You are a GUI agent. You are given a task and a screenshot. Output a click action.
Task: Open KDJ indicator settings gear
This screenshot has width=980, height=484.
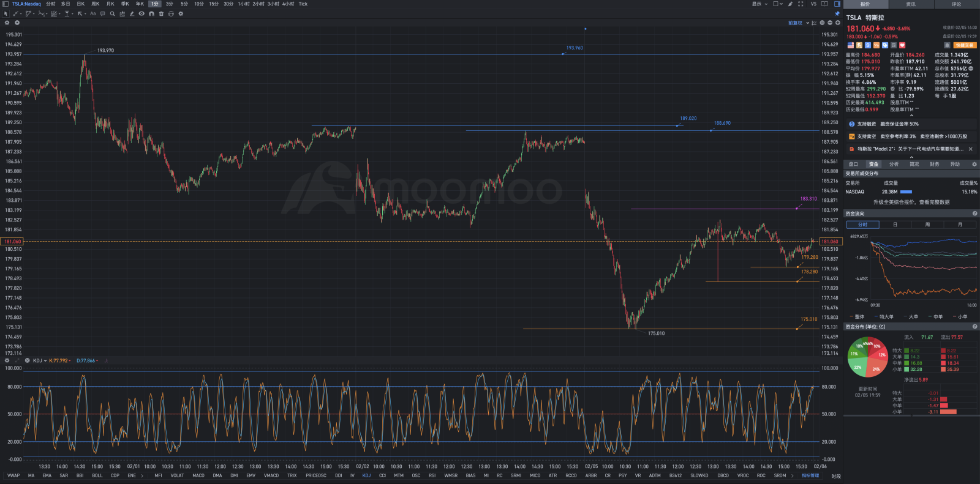tap(7, 360)
